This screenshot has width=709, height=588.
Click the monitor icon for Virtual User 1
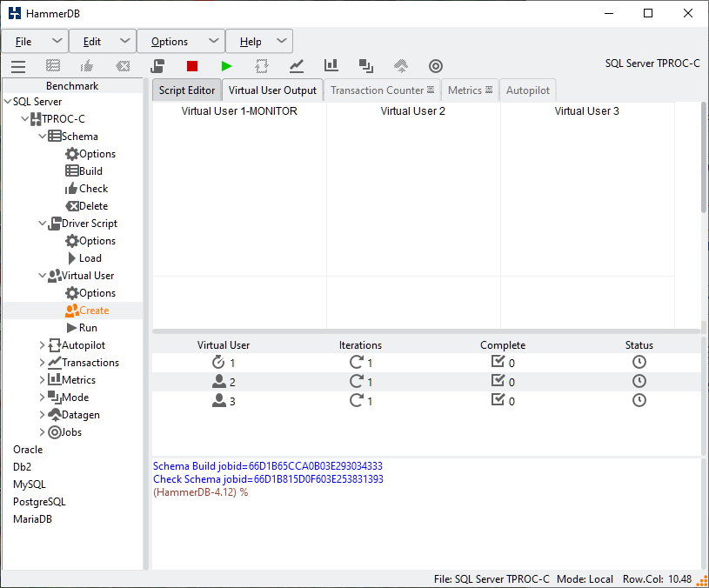click(218, 363)
